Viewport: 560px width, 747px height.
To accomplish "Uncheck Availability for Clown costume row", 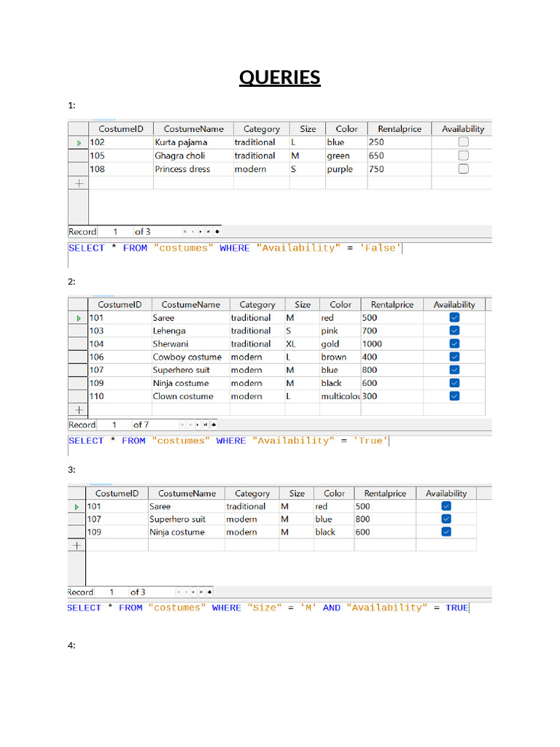I will [455, 396].
